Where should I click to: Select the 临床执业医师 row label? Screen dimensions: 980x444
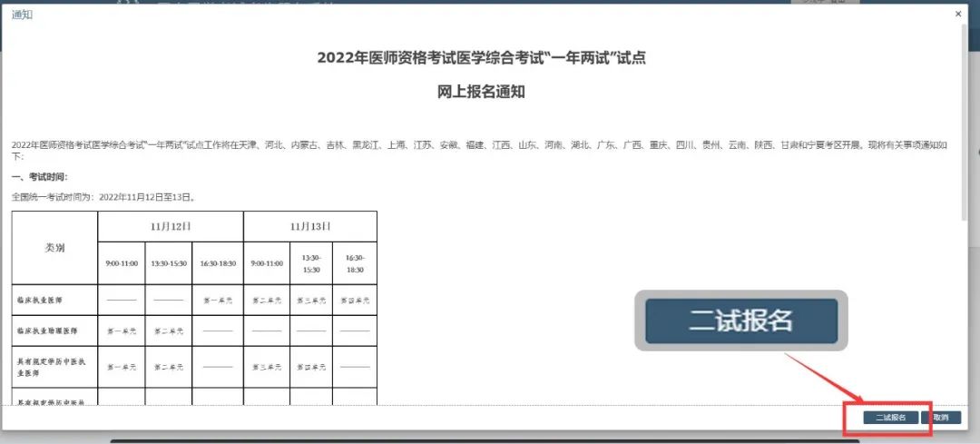coord(54,300)
